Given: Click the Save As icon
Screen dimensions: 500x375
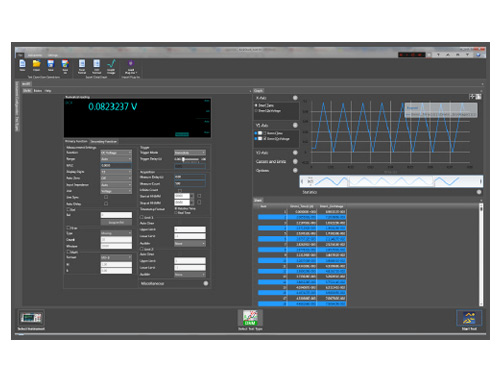Looking at the screenshot, I should click(65, 64).
